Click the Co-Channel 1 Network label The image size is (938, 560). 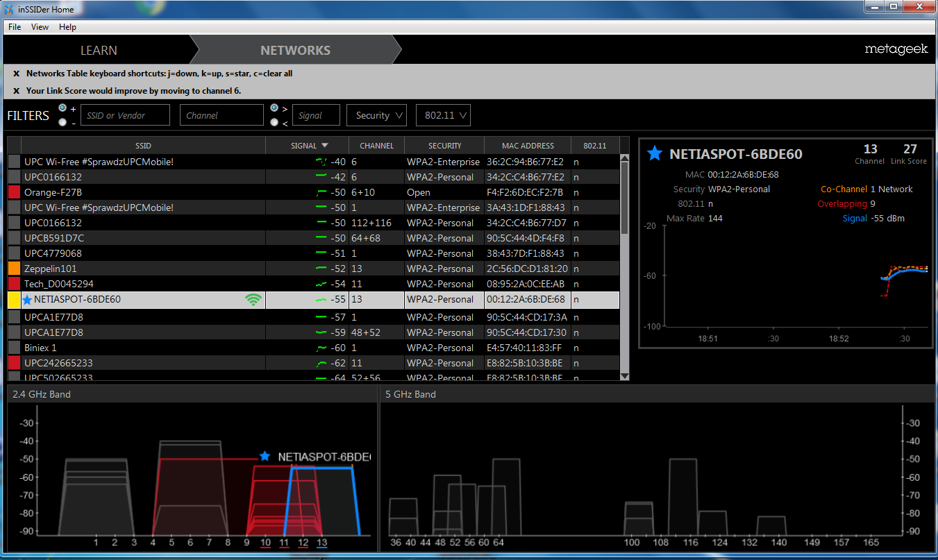coord(866,189)
